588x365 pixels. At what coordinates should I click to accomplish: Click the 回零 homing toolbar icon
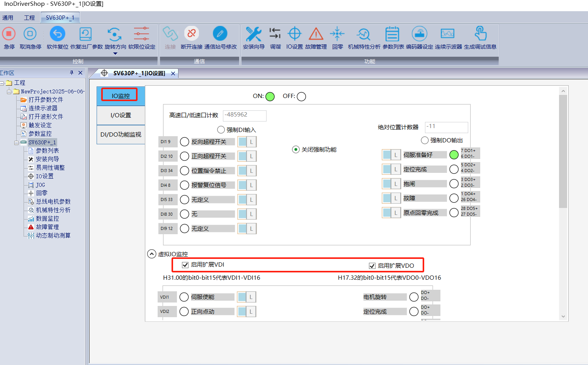(337, 34)
